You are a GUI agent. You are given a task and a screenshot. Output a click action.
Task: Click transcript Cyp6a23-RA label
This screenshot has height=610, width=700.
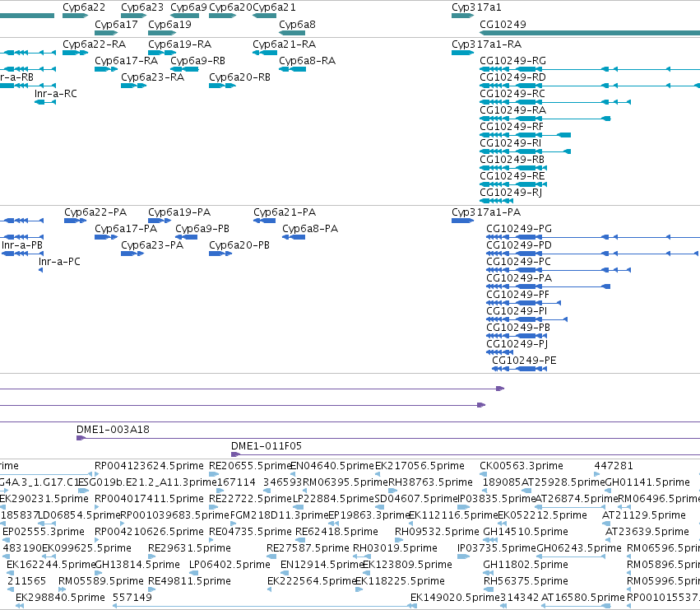(x=153, y=77)
